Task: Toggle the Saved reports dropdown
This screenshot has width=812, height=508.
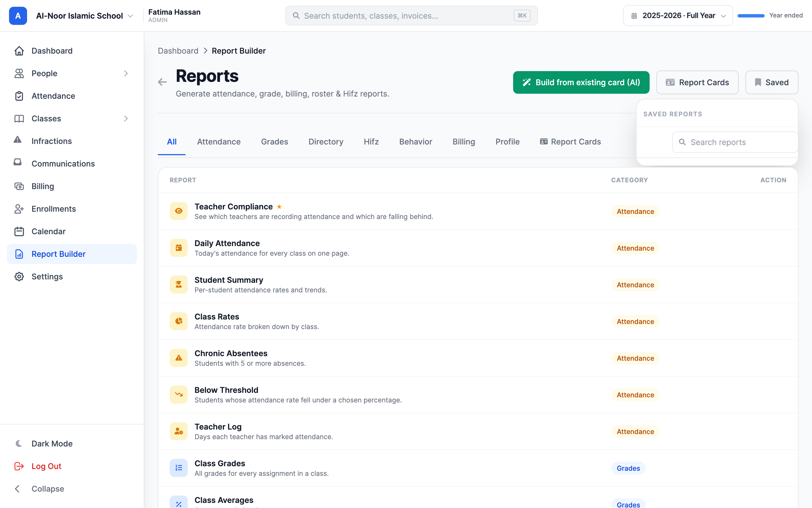Action: (x=772, y=82)
